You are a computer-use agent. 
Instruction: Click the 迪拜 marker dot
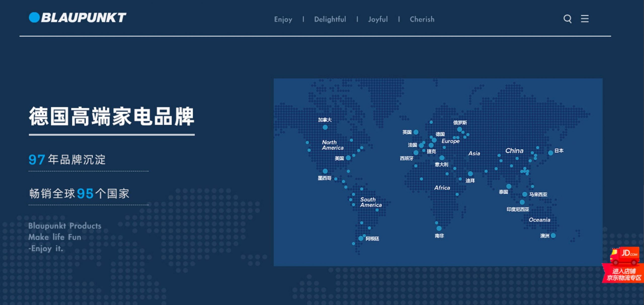[x=470, y=174]
